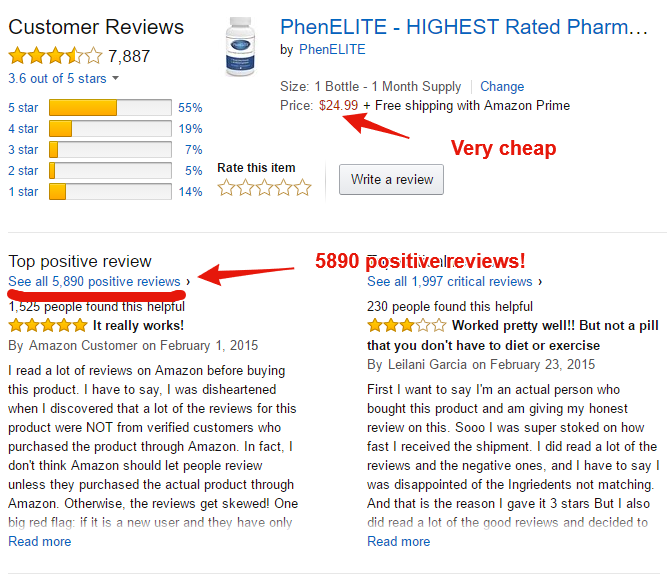Choose the fourth star under Rate this item

(283, 187)
